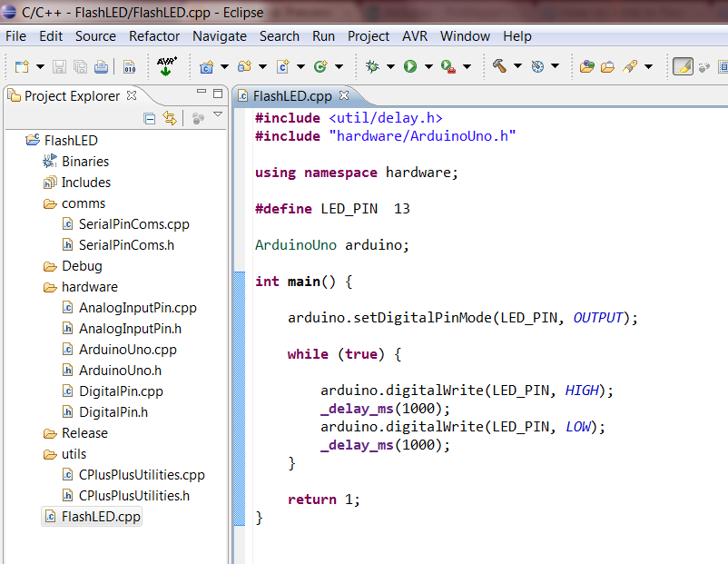Click the Save icon in the toolbar
Image resolution: width=728 pixels, height=564 pixels.
58,66
